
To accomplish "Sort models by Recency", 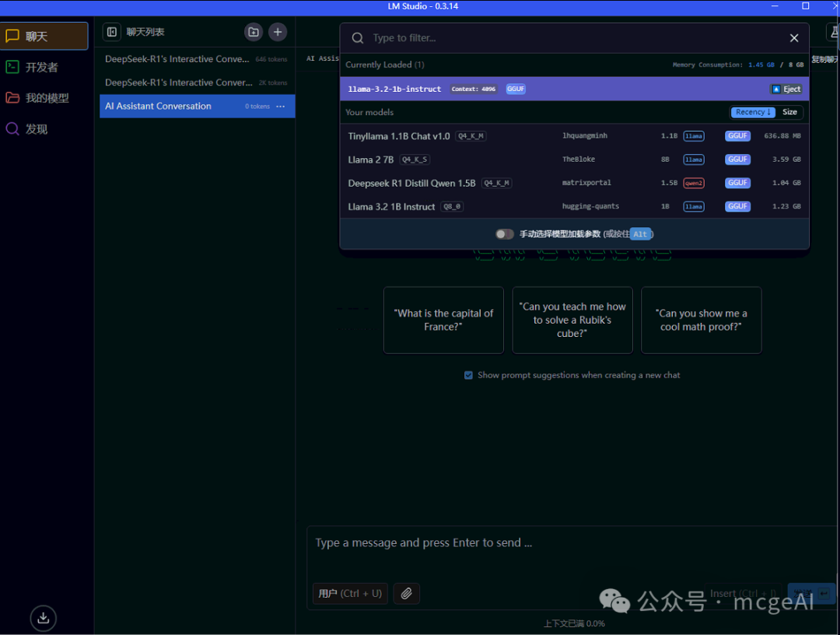I will coord(753,112).
